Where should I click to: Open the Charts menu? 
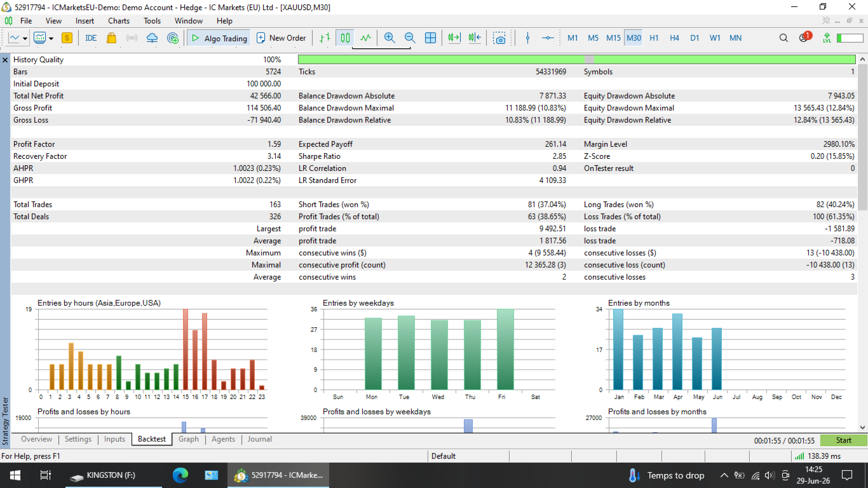click(119, 21)
